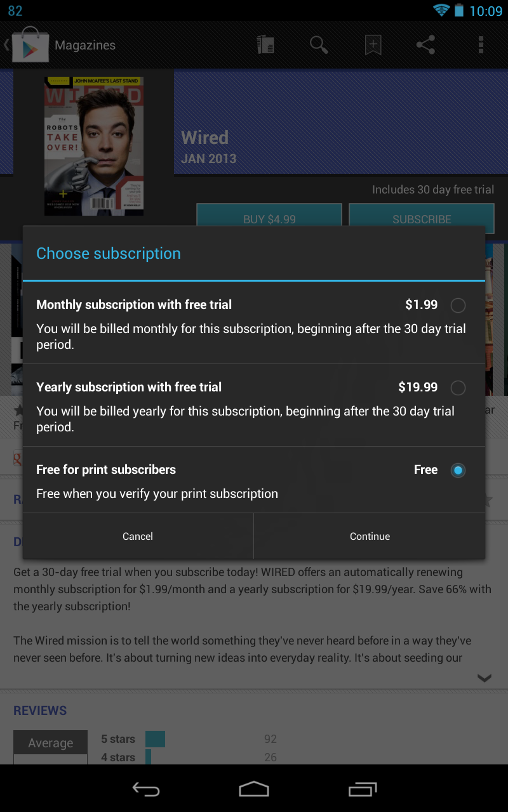
Task: Select the $19.99 yearly subscription radio
Action: 458,388
